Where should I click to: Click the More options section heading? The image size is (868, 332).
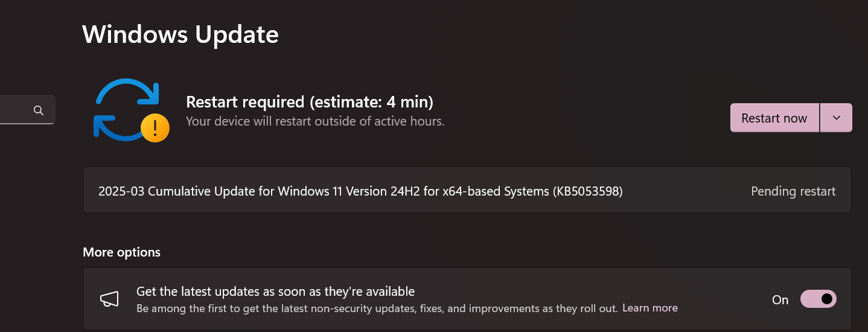click(122, 252)
